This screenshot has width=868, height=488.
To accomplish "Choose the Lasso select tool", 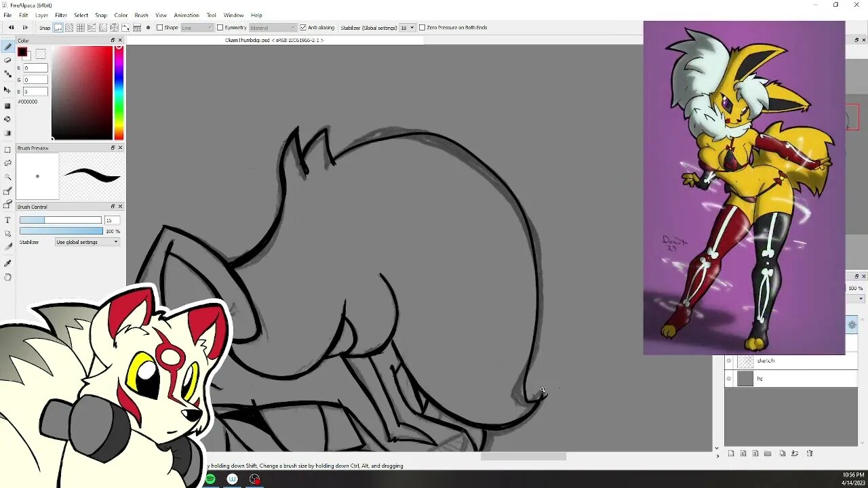I will coord(7,163).
